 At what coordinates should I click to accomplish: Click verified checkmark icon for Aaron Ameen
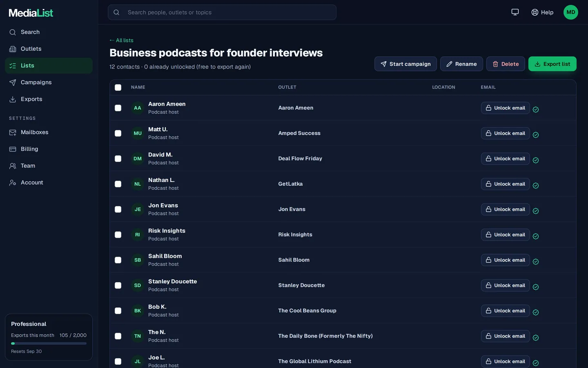536,110
